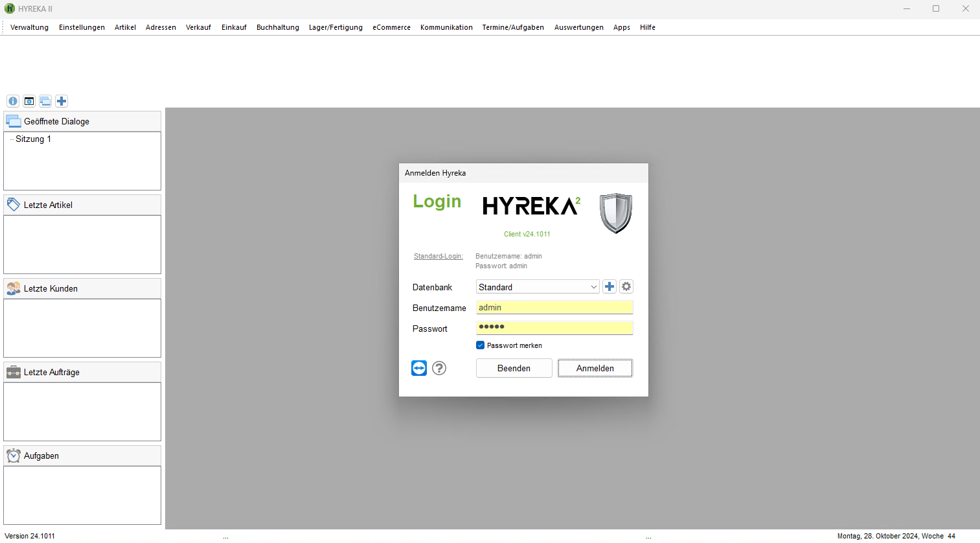
Task: Open the Kommunikation menu
Action: click(x=446, y=27)
